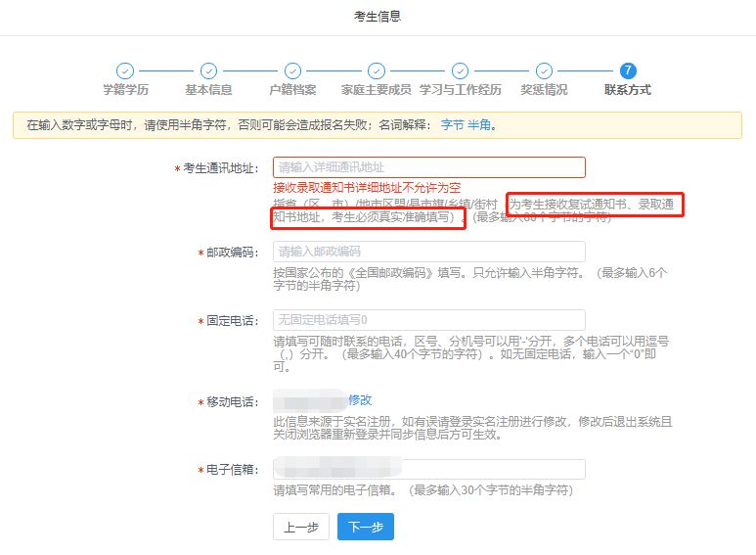Click 修改 link next to mobile phone
The image size is (756, 555).
tap(360, 400)
